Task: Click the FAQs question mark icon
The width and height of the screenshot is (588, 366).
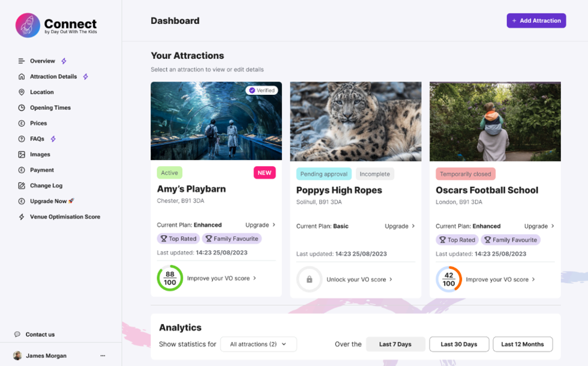Action: (20, 139)
